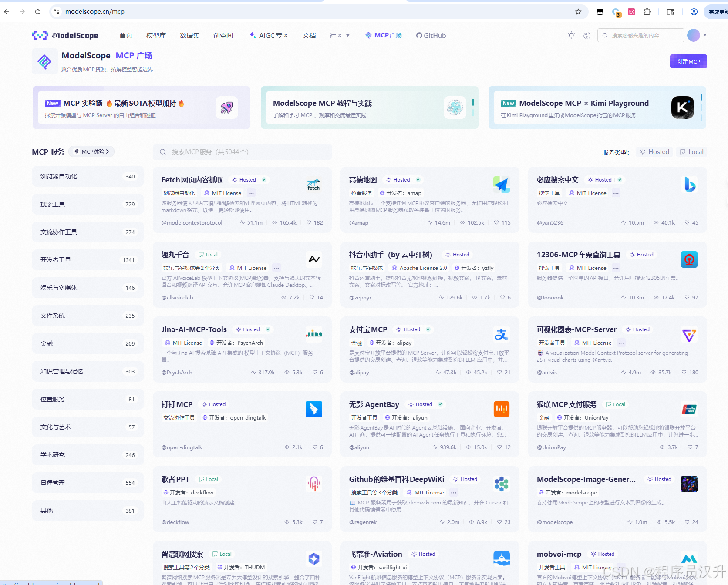The width and height of the screenshot is (728, 585).
Task: Open the browser extensions puzzle icon
Action: tap(647, 12)
